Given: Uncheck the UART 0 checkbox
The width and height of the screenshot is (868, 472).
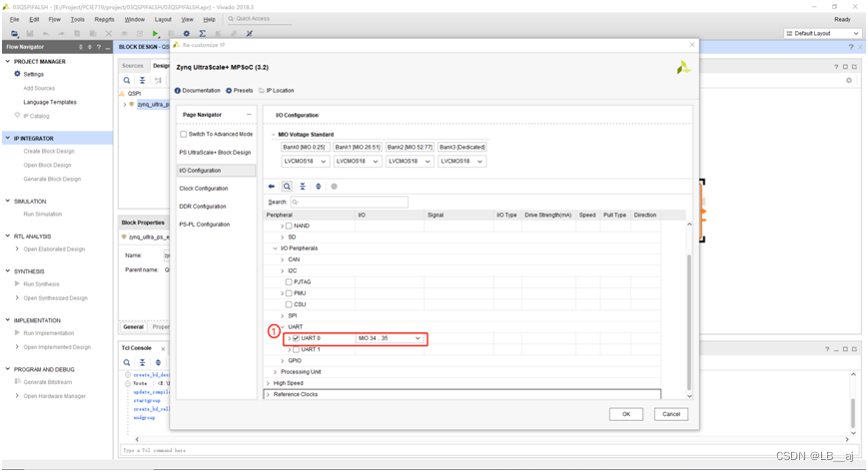Looking at the screenshot, I should pos(296,338).
